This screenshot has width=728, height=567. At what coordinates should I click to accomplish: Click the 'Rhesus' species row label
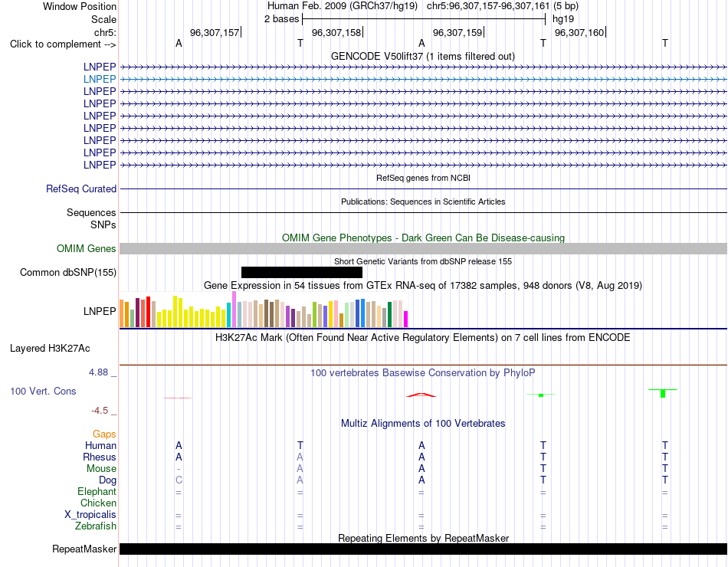click(x=100, y=457)
